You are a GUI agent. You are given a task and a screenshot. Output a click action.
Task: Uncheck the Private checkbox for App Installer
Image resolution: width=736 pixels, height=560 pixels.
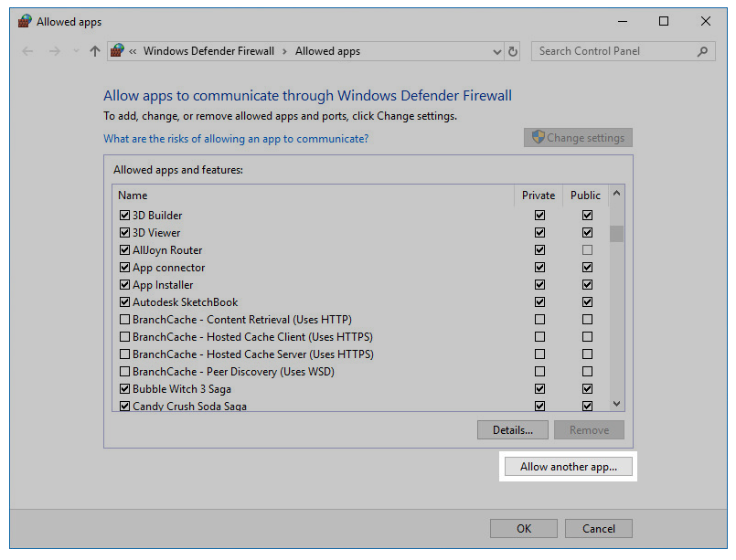coord(539,284)
